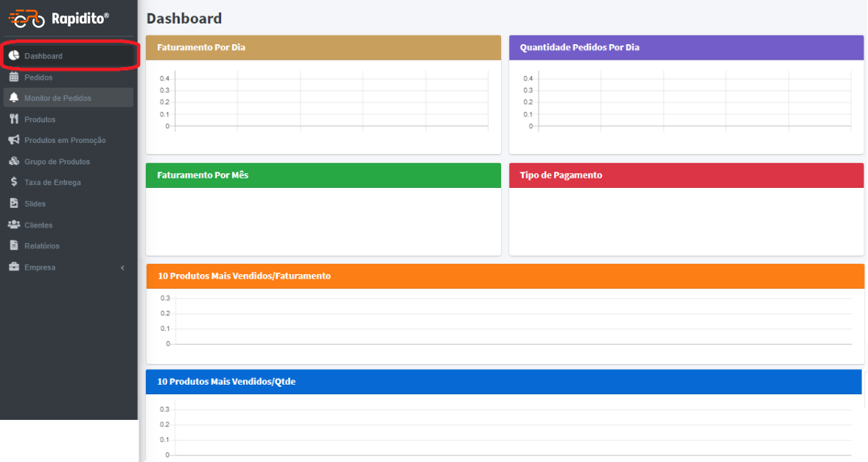Click the Quantidade Pedidos Por Dia header

point(687,48)
